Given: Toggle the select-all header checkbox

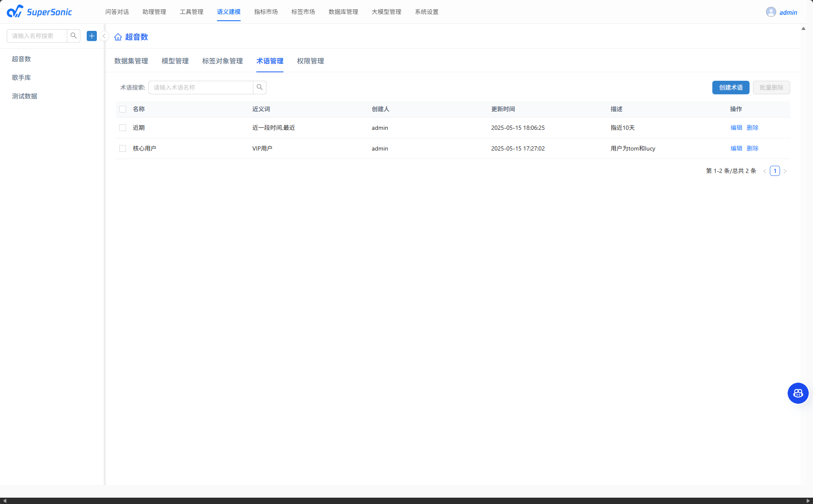Looking at the screenshot, I should pos(123,109).
